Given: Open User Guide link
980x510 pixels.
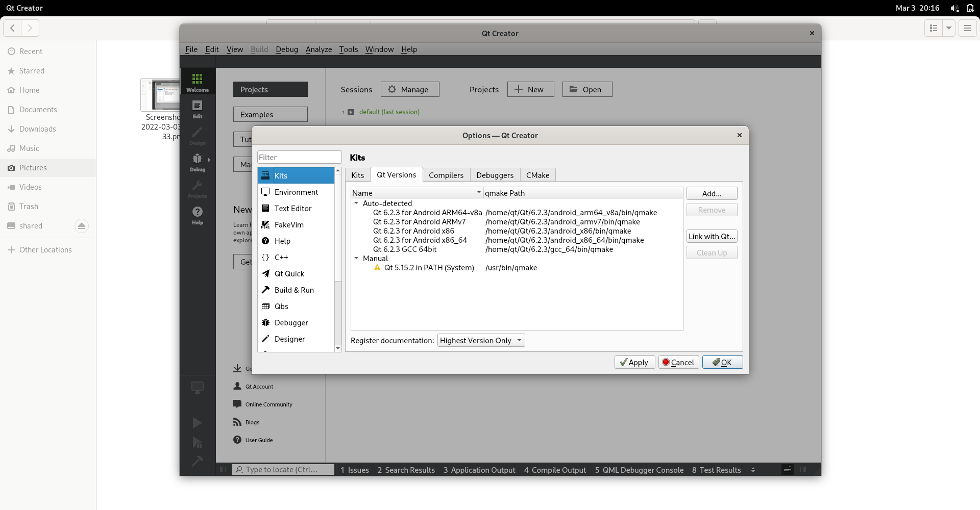Looking at the screenshot, I should pos(259,440).
